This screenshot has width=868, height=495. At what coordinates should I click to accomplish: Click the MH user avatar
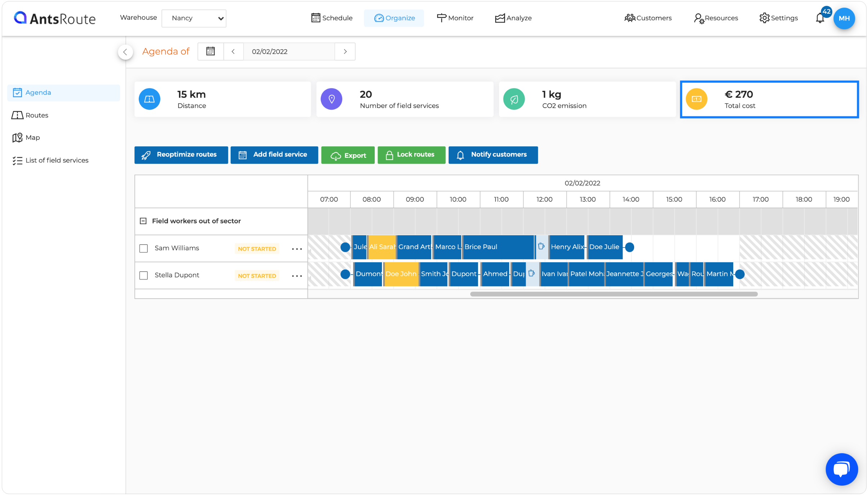click(844, 18)
